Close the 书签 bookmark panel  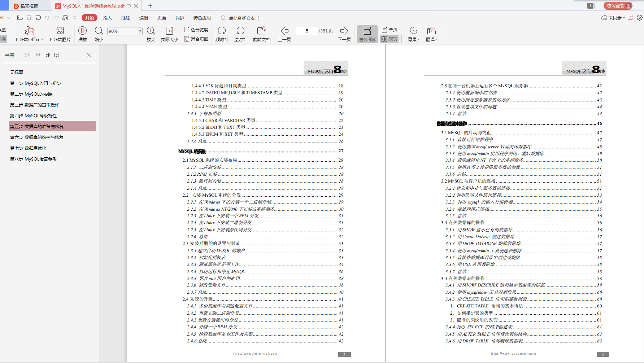[x=89, y=55]
